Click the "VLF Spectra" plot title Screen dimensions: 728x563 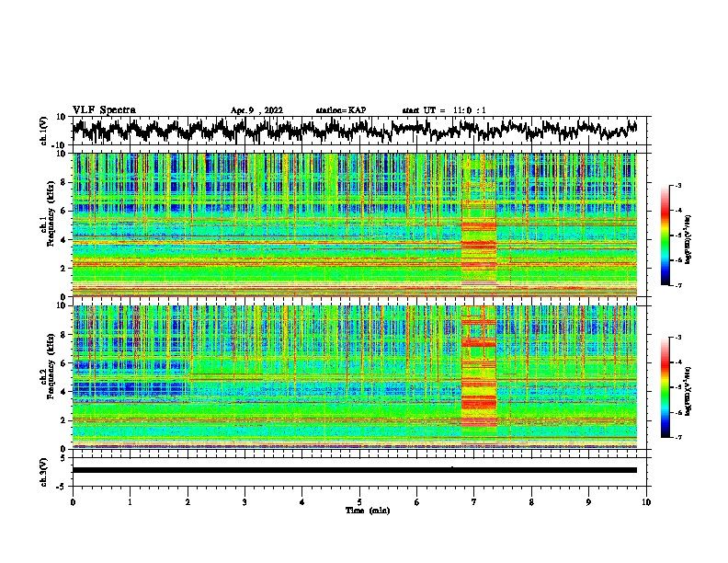pos(104,110)
